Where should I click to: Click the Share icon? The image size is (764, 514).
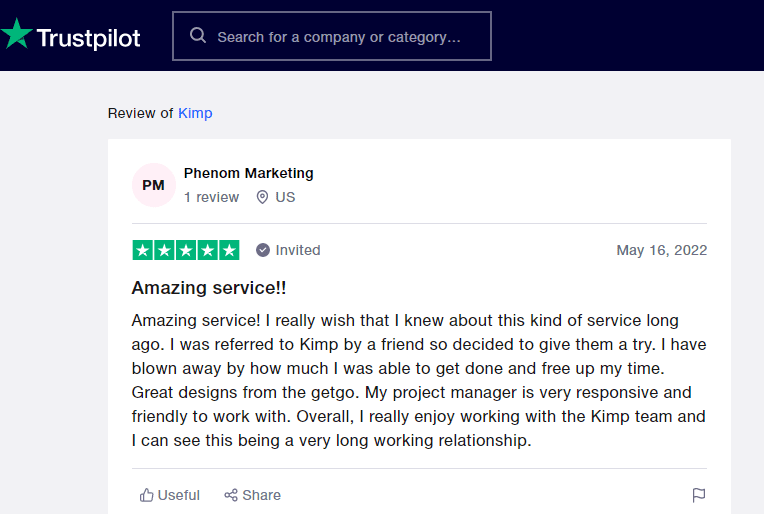(x=231, y=495)
